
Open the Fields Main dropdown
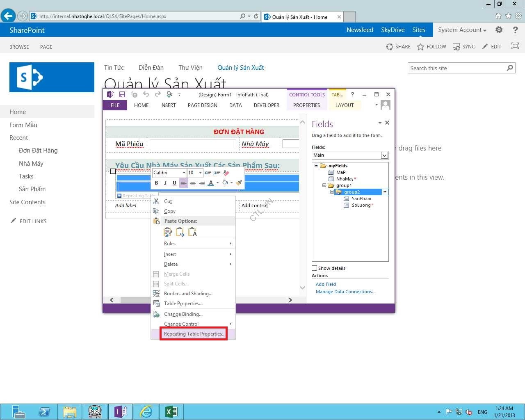click(x=384, y=155)
